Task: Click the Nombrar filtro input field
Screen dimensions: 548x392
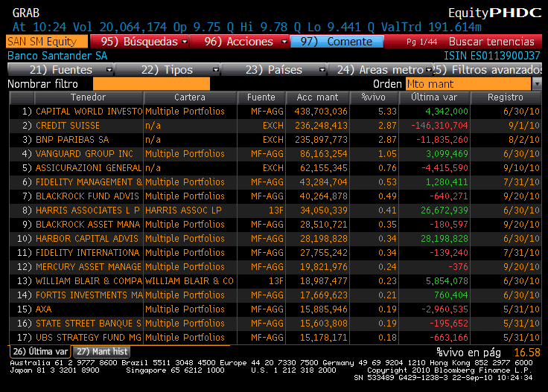Action: coord(151,84)
